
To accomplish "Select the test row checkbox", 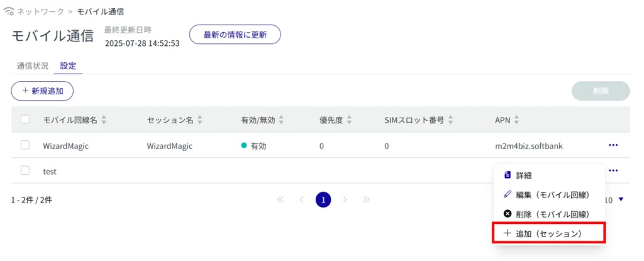I will [x=26, y=170].
